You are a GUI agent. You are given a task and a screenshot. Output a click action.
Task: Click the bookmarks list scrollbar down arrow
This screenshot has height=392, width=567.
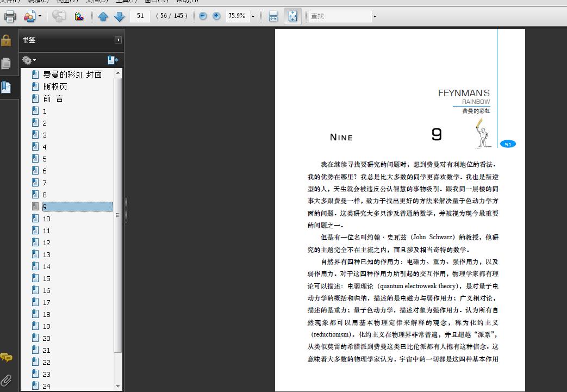coord(118,387)
